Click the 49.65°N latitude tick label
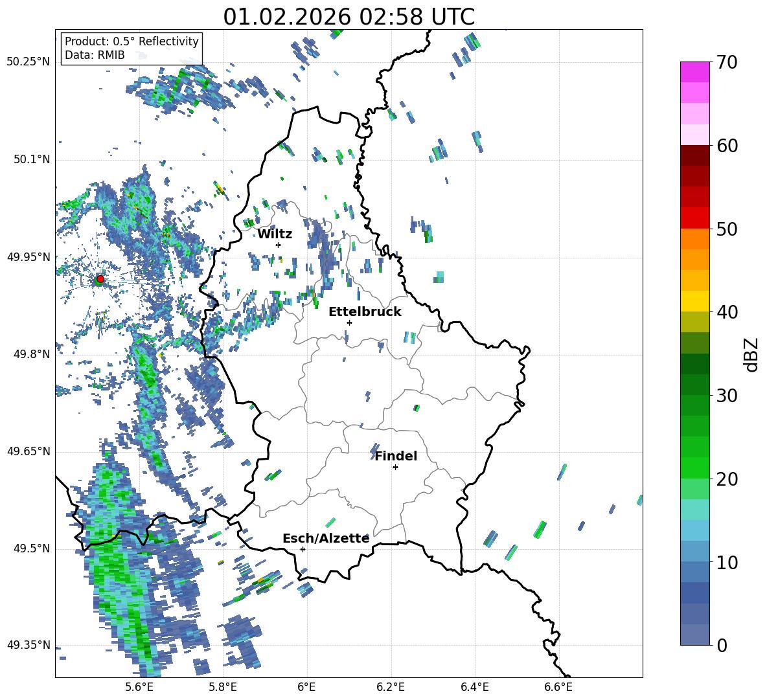 [29, 451]
